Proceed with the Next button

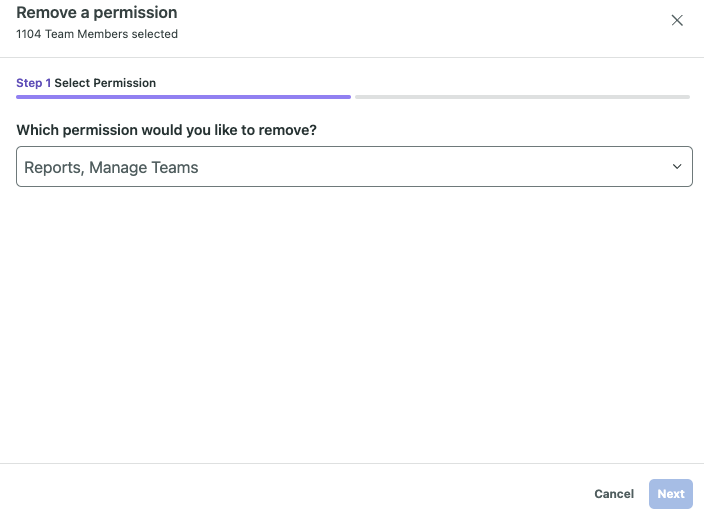pos(670,494)
